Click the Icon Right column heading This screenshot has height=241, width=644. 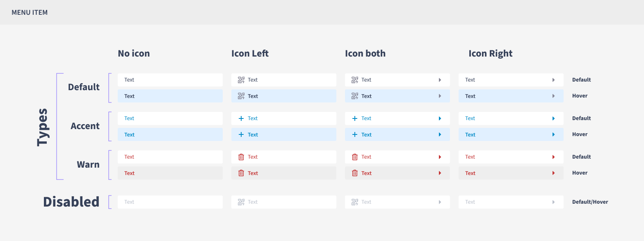click(490, 54)
